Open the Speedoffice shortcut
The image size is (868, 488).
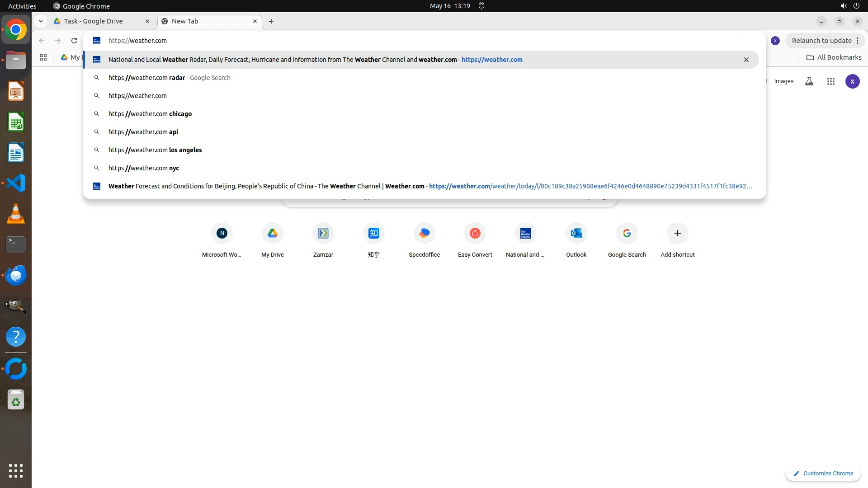tap(424, 233)
